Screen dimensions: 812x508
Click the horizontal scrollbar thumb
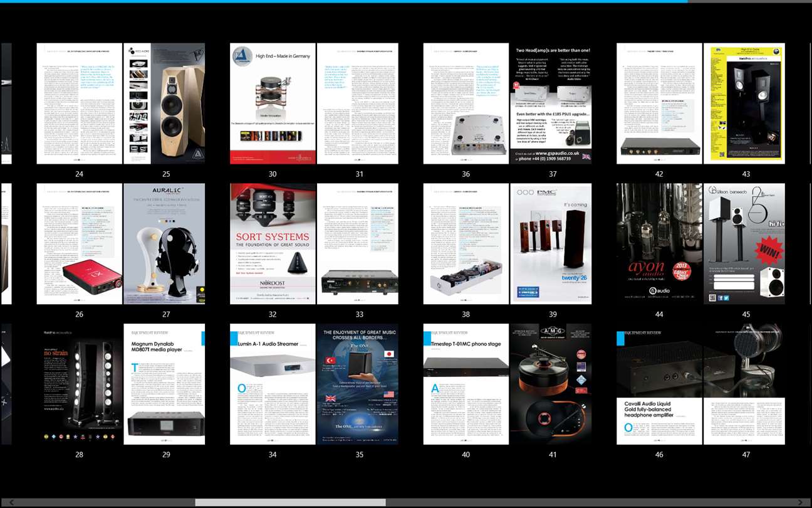tap(290, 502)
